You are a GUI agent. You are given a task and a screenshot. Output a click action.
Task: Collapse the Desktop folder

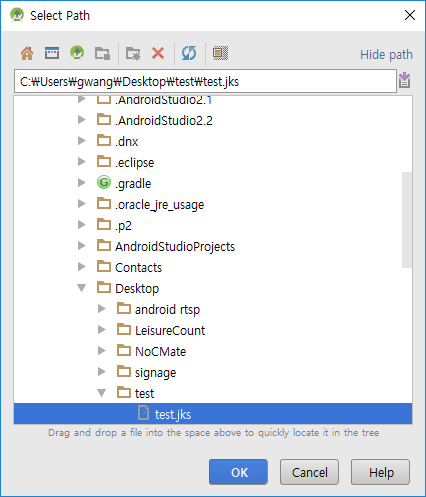pos(81,288)
